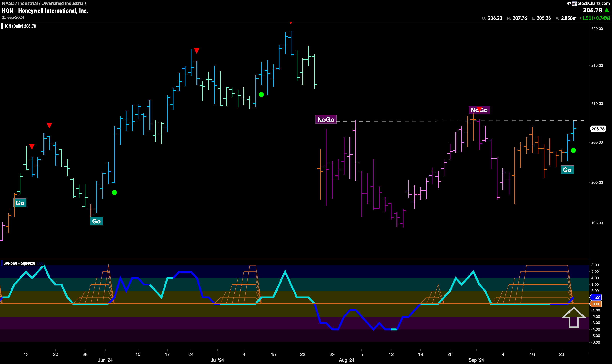Click the 210.00 price axis label
Viewport: 612px width, 364px height.
[x=597, y=103]
